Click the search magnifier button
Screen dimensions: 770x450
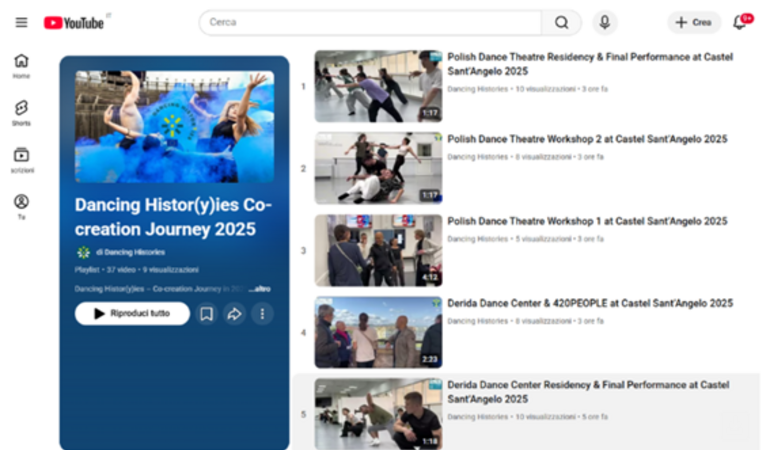[561, 23]
